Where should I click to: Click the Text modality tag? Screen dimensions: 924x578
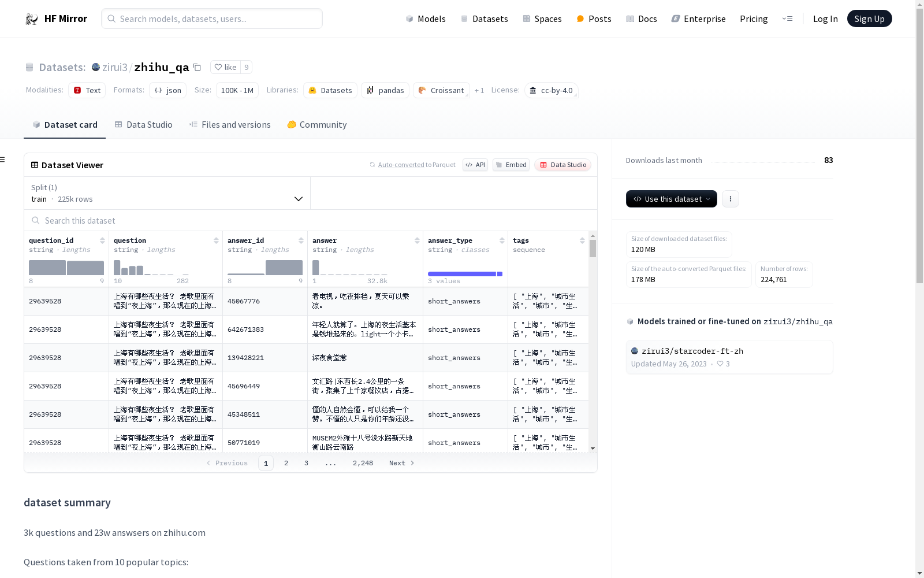pyautogui.click(x=87, y=90)
